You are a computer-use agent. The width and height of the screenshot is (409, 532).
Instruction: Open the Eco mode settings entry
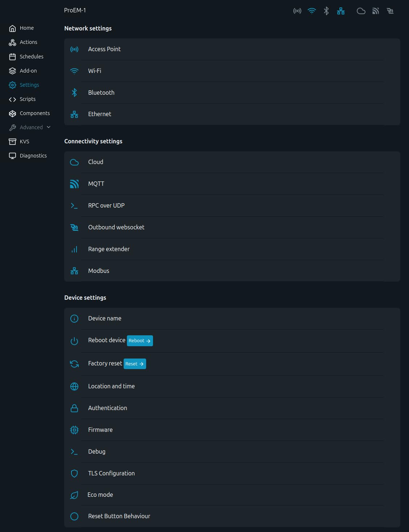pos(100,495)
